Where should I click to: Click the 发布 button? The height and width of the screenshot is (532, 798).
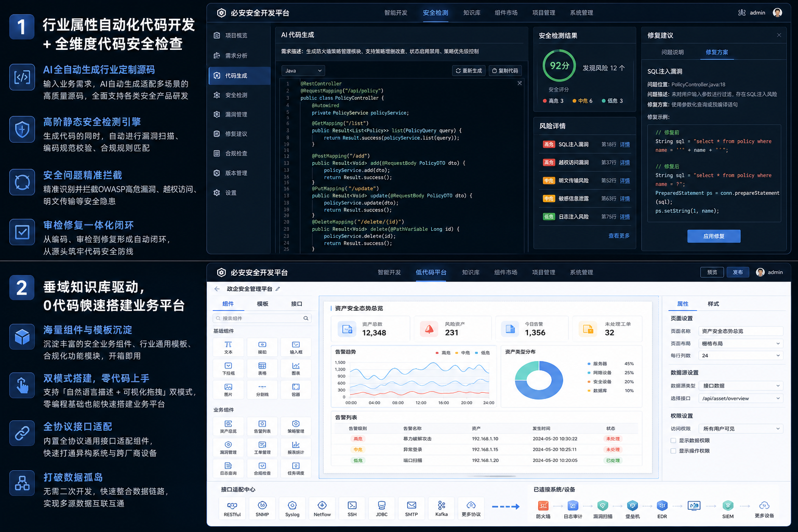738,272
